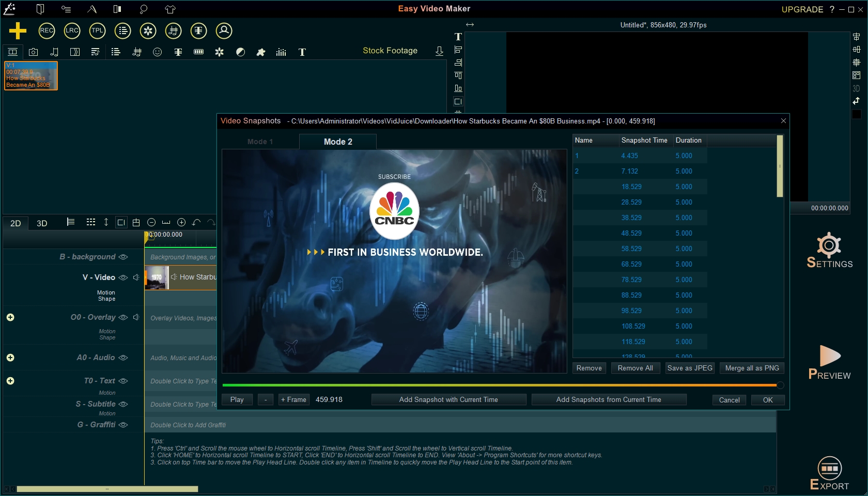Switch to the 3D timeline view
The image size is (868, 496).
pyautogui.click(x=41, y=223)
